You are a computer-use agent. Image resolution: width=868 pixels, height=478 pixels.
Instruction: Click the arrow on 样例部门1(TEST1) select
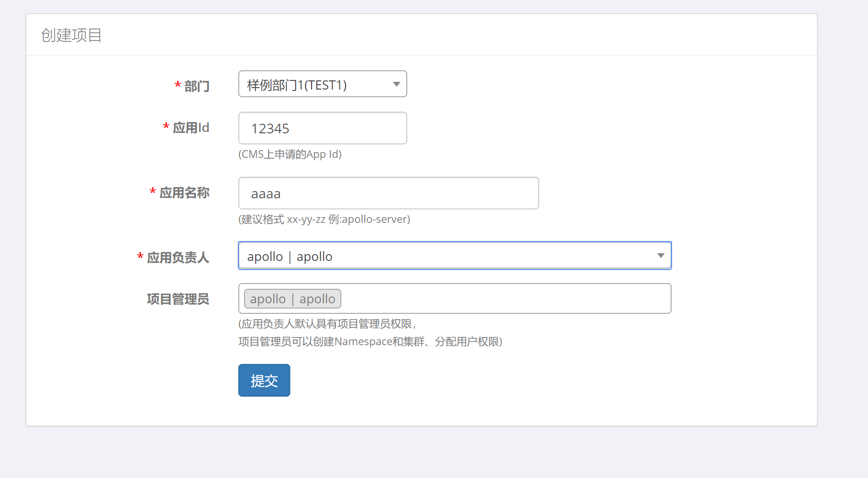396,84
